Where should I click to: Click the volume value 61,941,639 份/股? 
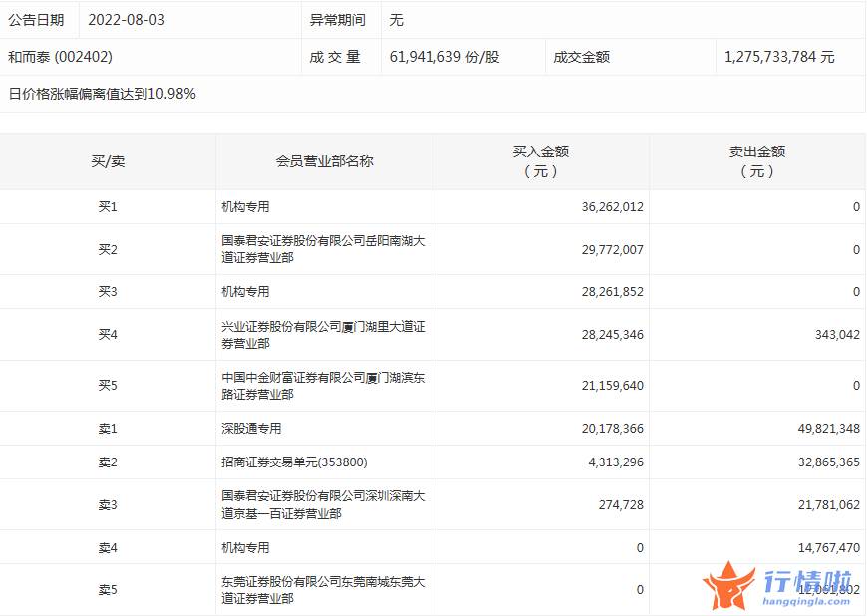[x=444, y=57]
